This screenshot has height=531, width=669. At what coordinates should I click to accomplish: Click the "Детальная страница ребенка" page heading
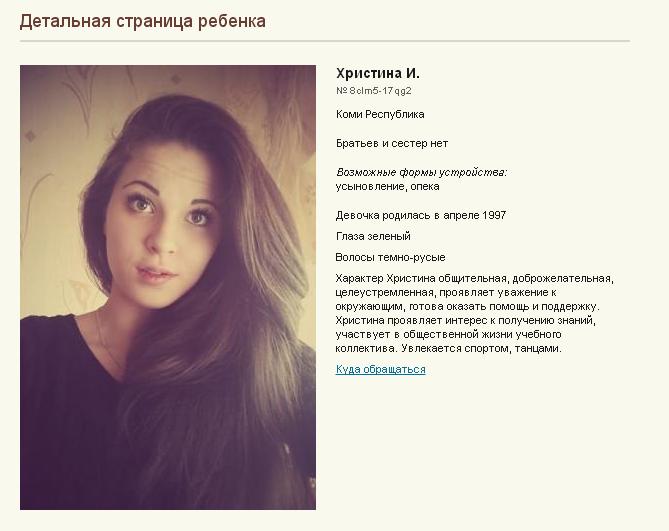[x=143, y=21]
